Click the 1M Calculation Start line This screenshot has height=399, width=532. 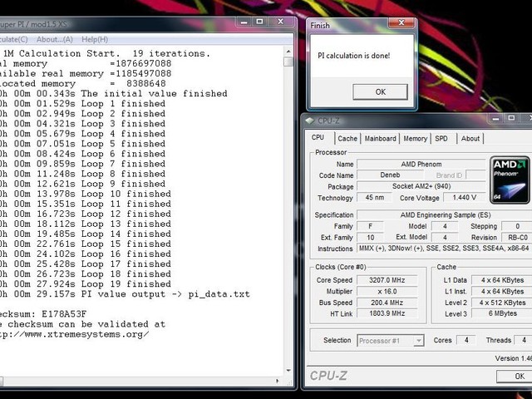click(x=106, y=53)
